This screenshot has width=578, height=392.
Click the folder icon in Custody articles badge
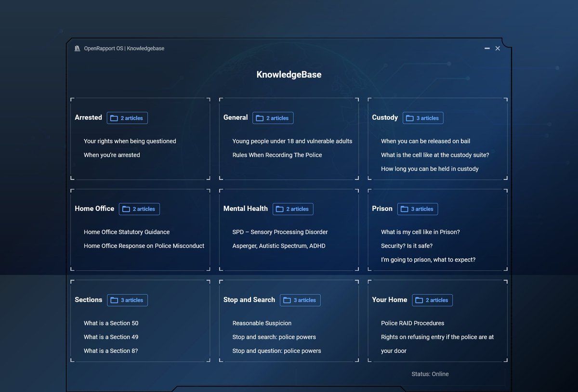410,118
